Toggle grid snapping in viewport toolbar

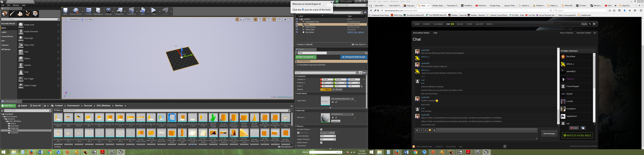pos(255,20)
